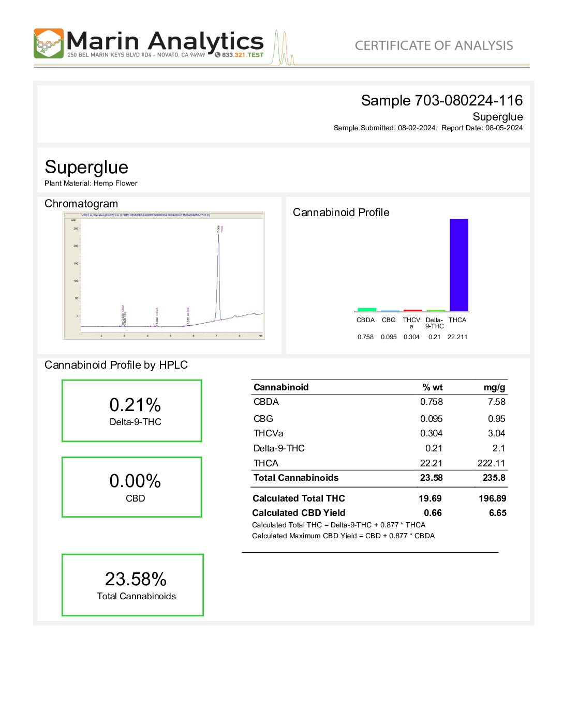Click the Total Cannabinoids row label in table
This screenshot has width=563, height=728.
[x=296, y=478]
